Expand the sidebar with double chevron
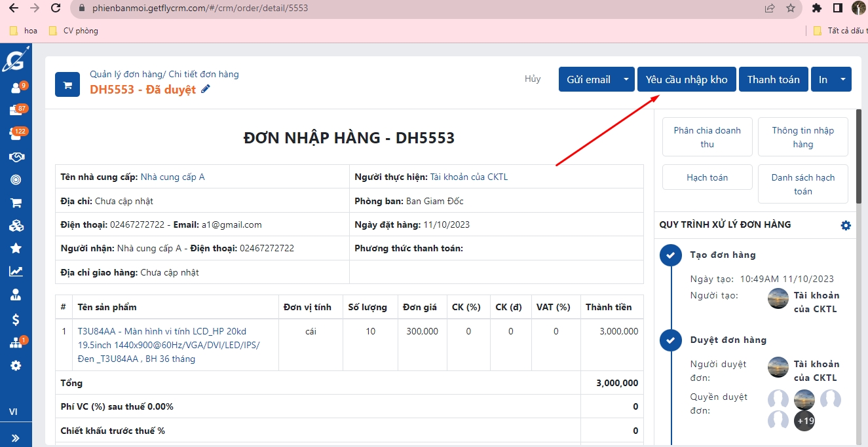868x447 pixels. click(16, 438)
